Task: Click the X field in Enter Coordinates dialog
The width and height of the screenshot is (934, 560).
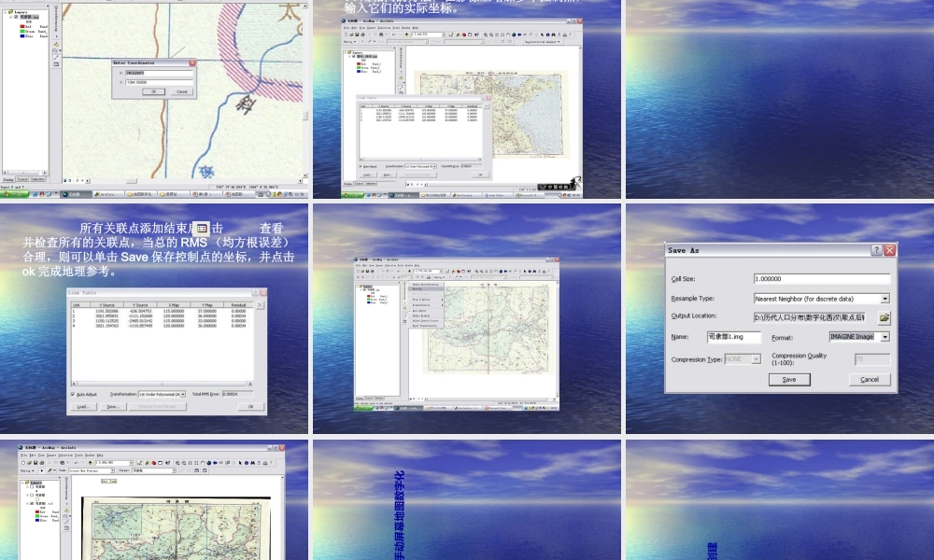Action: click(159, 73)
